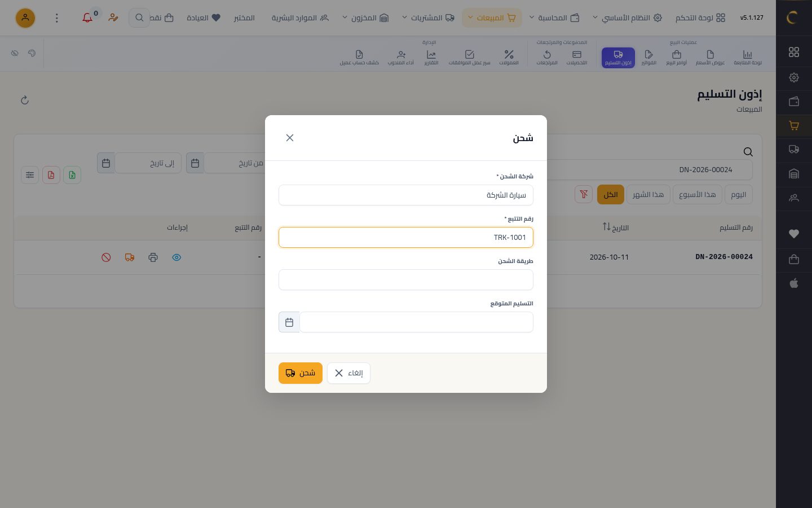Open لوحة المتابعة in the sales toolbar

click(x=748, y=58)
